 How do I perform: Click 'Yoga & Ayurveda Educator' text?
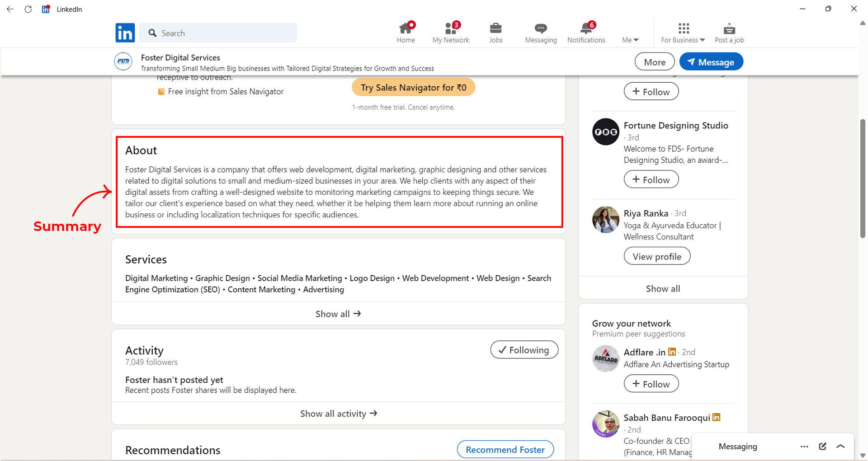click(670, 226)
